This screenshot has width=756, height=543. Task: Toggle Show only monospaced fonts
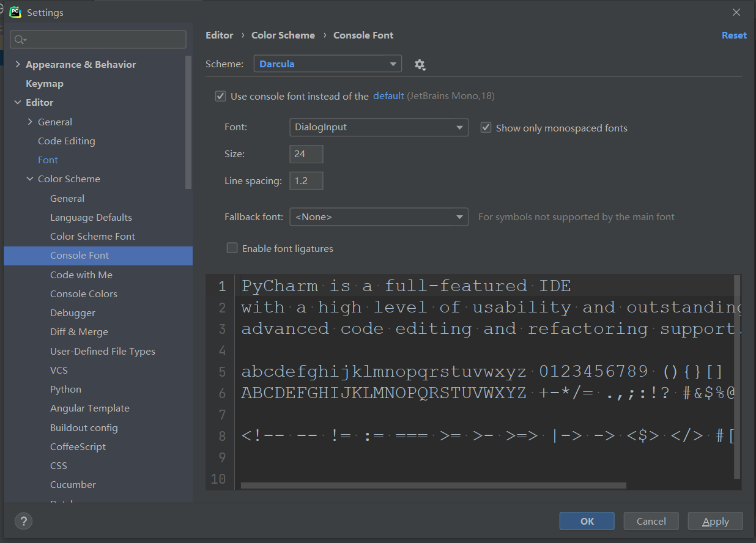pyautogui.click(x=486, y=128)
